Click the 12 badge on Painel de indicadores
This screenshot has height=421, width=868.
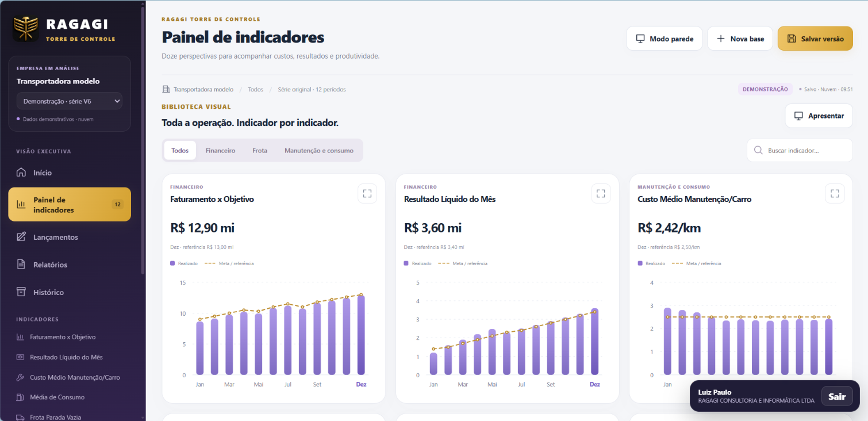[x=117, y=204]
